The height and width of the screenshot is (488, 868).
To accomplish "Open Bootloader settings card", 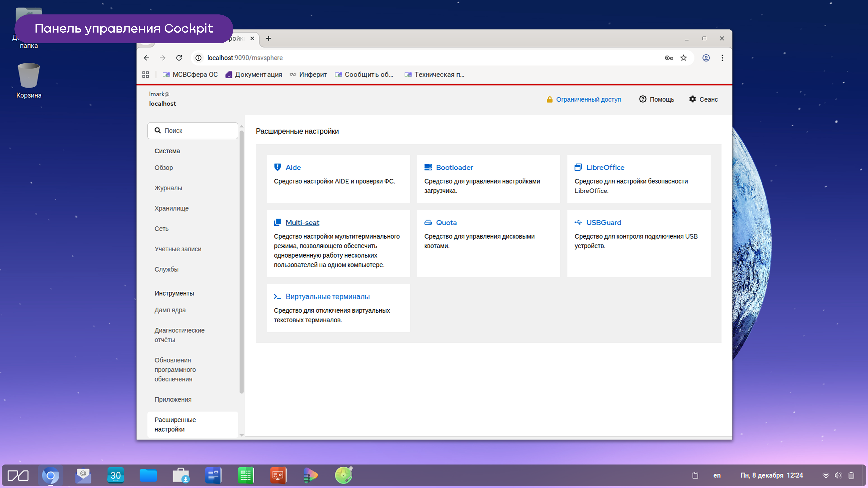I will [454, 167].
